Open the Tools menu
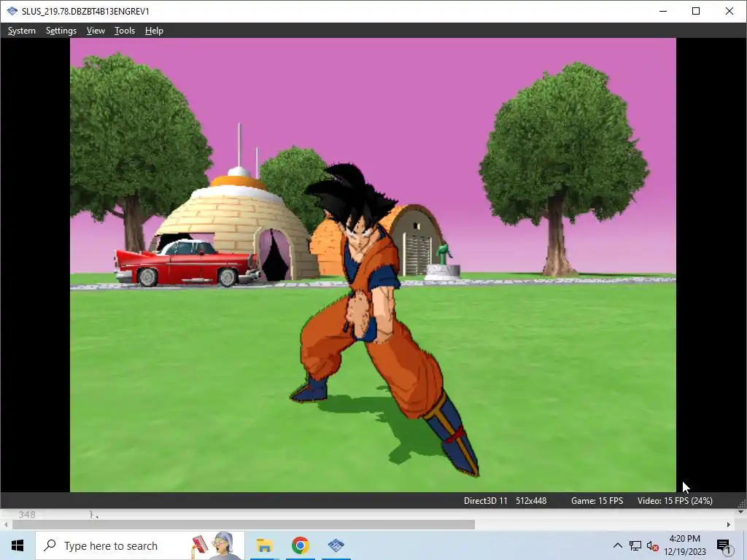This screenshot has height=560, width=747. (124, 31)
